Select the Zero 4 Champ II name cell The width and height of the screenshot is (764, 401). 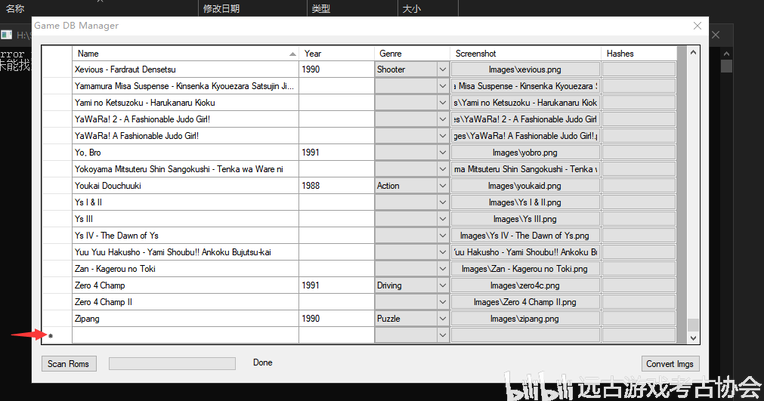185,302
